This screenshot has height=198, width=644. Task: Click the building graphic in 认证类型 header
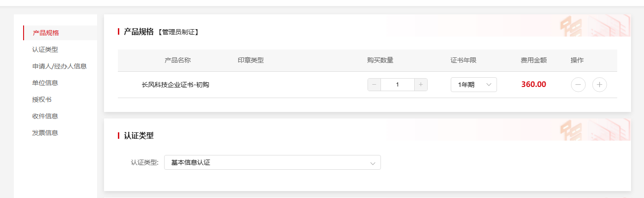point(594,130)
